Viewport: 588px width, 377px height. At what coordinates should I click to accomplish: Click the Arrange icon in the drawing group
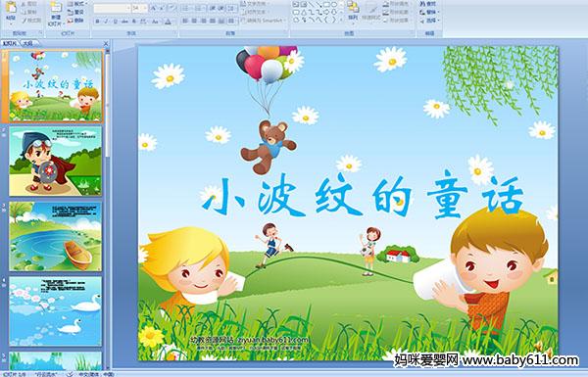[x=353, y=10]
